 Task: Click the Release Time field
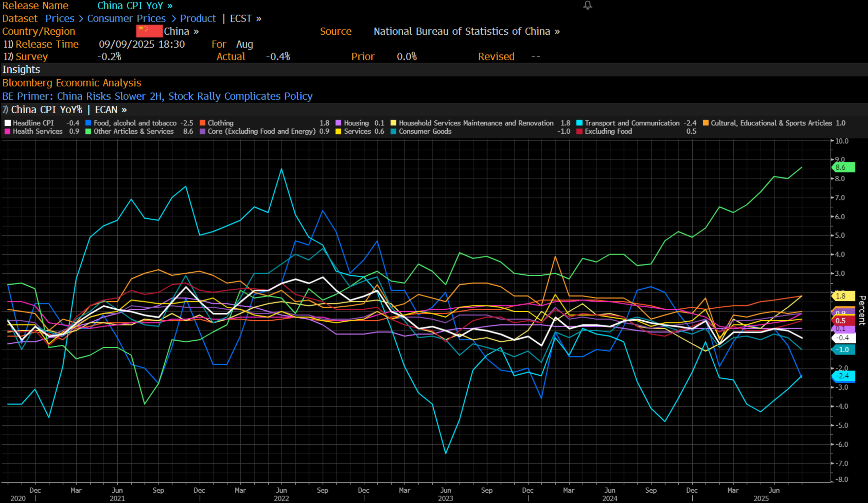(47, 45)
